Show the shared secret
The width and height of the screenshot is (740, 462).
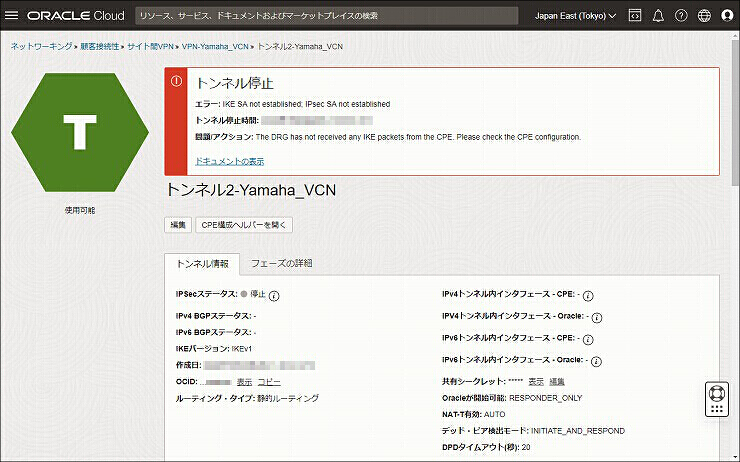coord(536,381)
